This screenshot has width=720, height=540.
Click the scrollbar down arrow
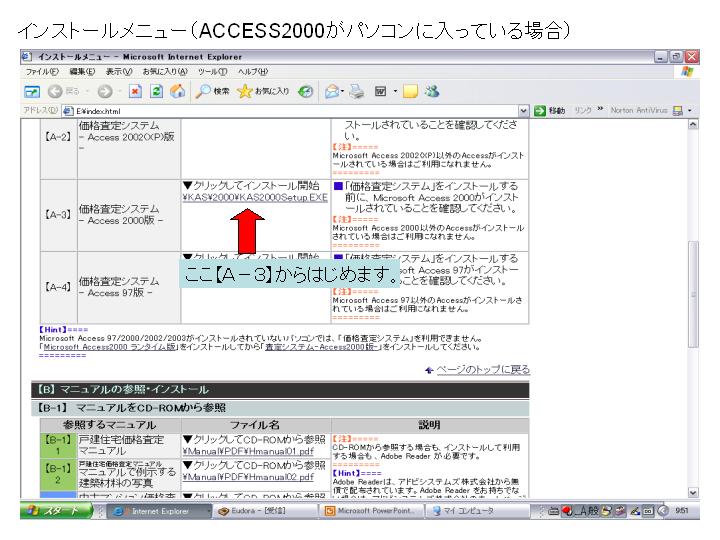[693, 492]
